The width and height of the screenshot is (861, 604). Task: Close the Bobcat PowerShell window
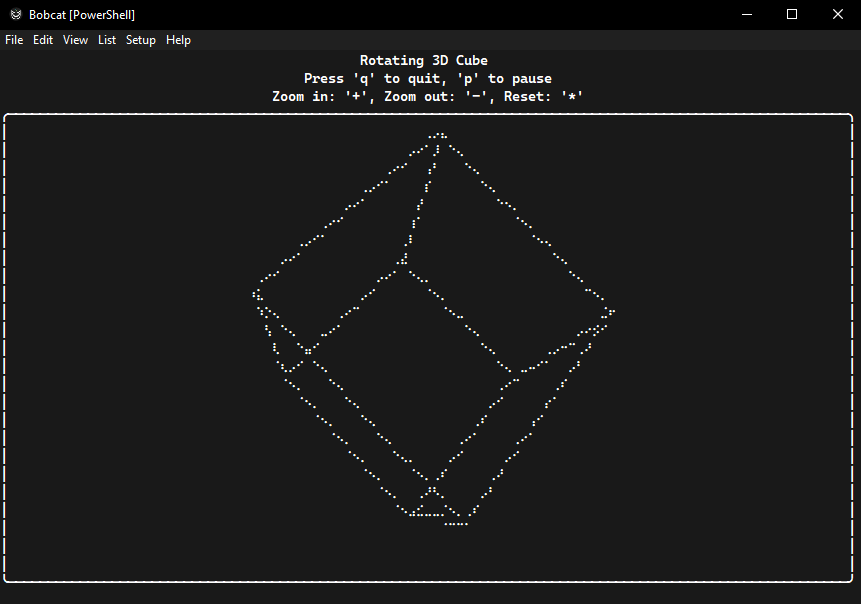point(837,15)
